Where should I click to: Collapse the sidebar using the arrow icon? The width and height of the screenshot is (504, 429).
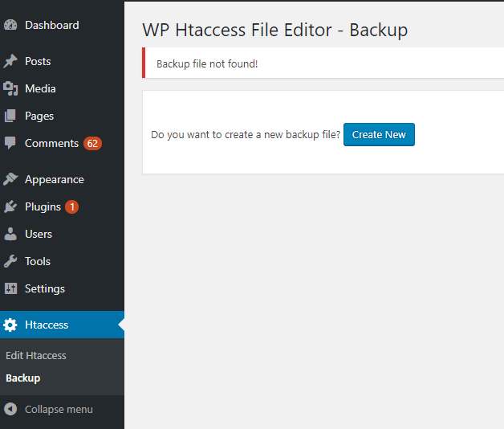(x=10, y=409)
